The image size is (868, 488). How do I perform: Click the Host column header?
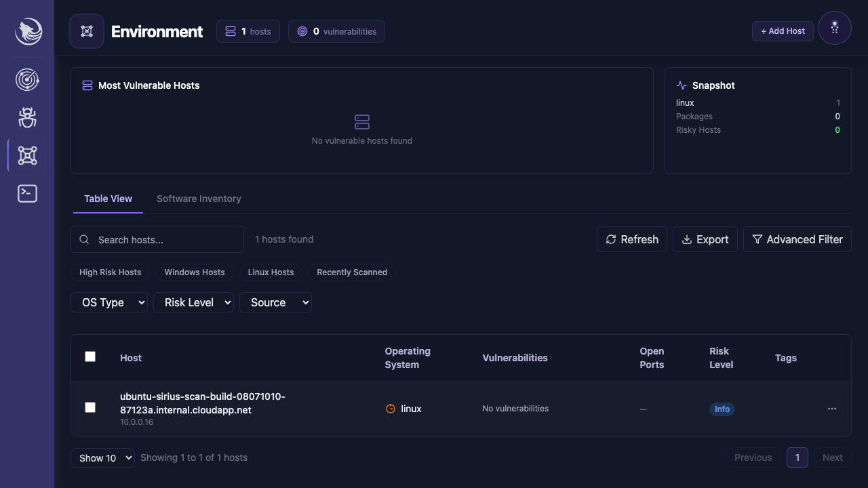[131, 358]
